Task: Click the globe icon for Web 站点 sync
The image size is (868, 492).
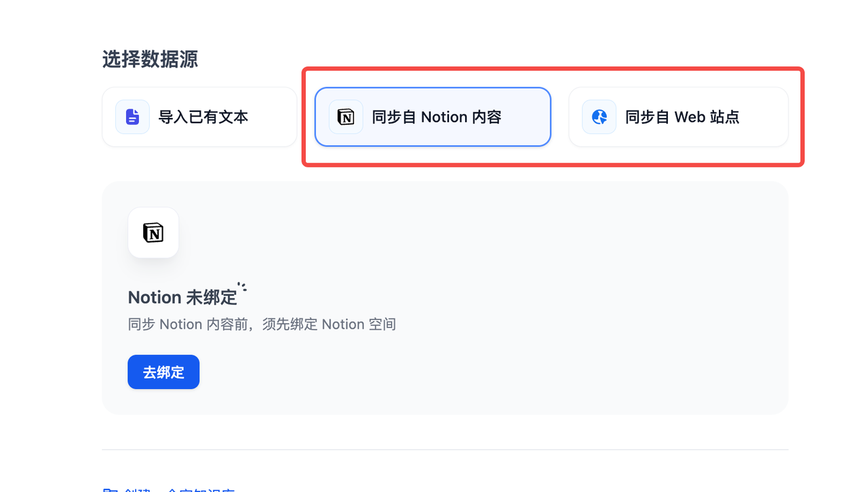Action: (599, 117)
